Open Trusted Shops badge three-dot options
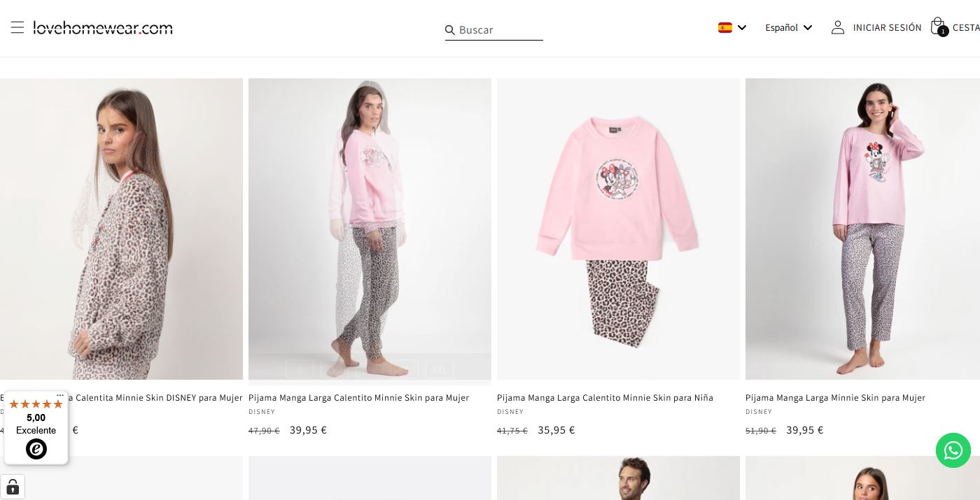The width and height of the screenshot is (980, 500). [x=60, y=396]
